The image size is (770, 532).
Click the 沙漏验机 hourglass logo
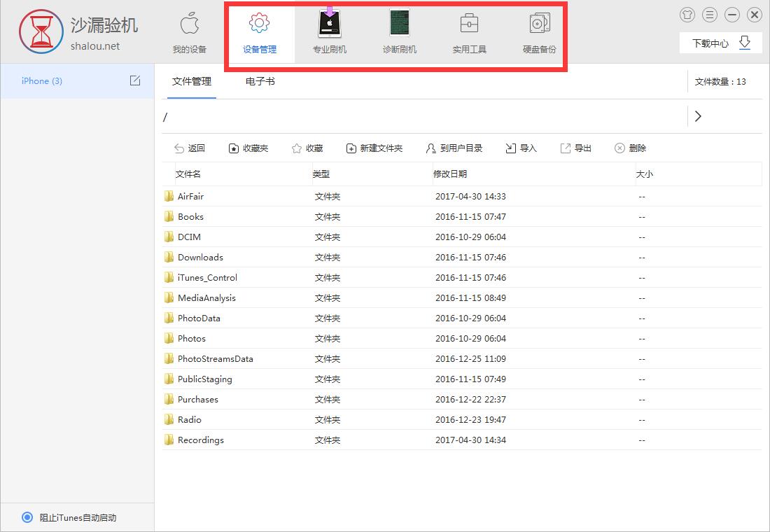(x=41, y=31)
